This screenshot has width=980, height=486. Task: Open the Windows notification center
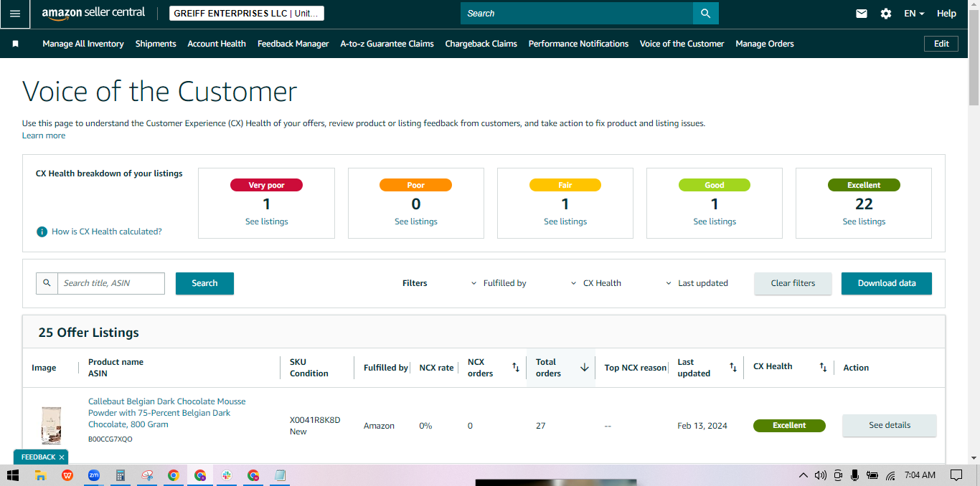956,475
